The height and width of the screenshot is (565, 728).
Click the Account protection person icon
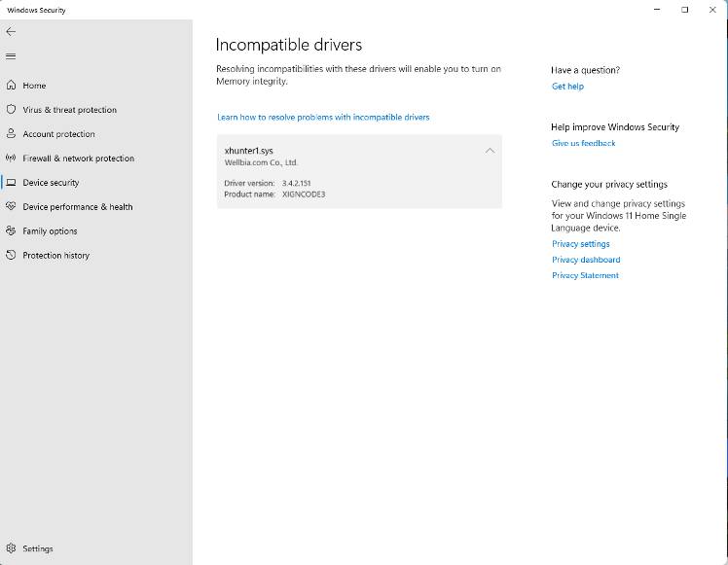coord(11,134)
